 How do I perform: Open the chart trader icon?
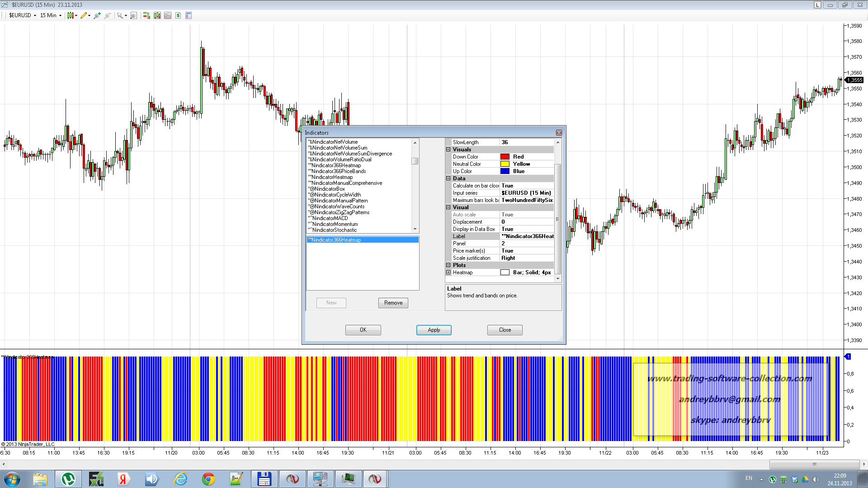pyautogui.click(x=146, y=15)
